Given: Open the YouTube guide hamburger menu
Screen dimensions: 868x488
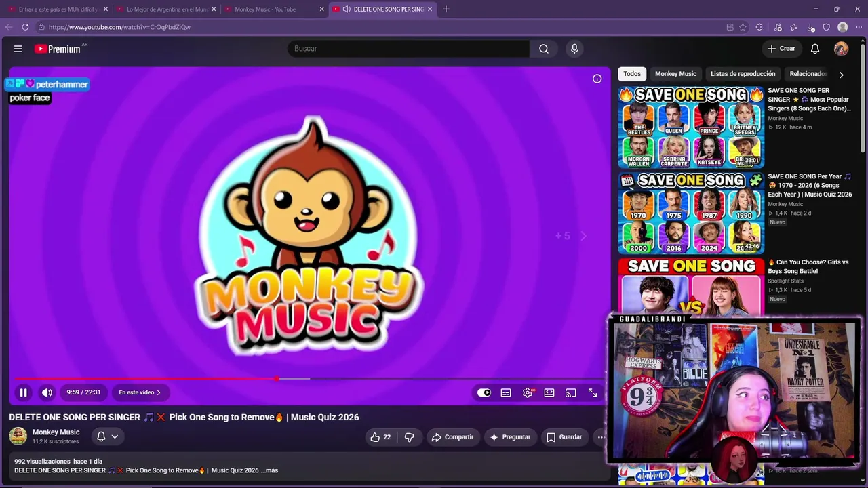Looking at the screenshot, I should 18,49.
